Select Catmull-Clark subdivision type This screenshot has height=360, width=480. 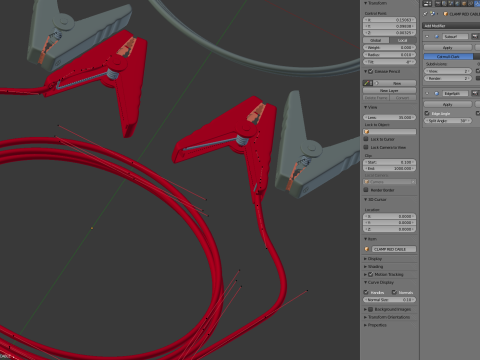[x=448, y=56]
